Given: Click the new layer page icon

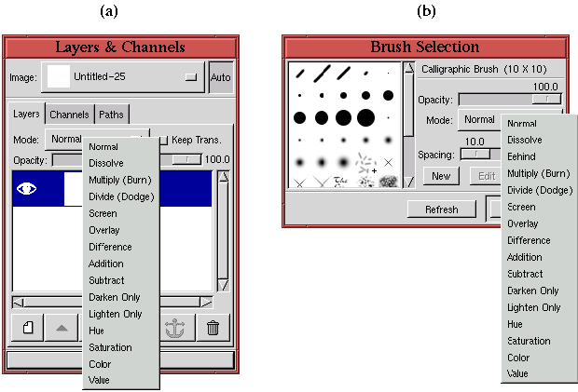Looking at the screenshot, I should click(x=28, y=327).
